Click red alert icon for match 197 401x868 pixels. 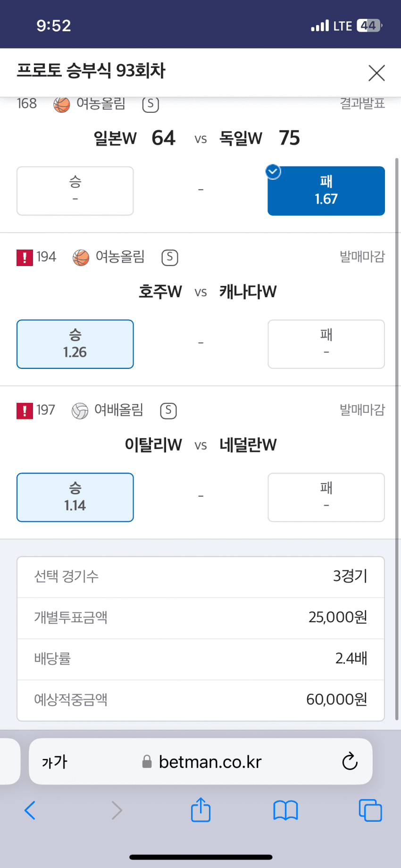point(25,411)
